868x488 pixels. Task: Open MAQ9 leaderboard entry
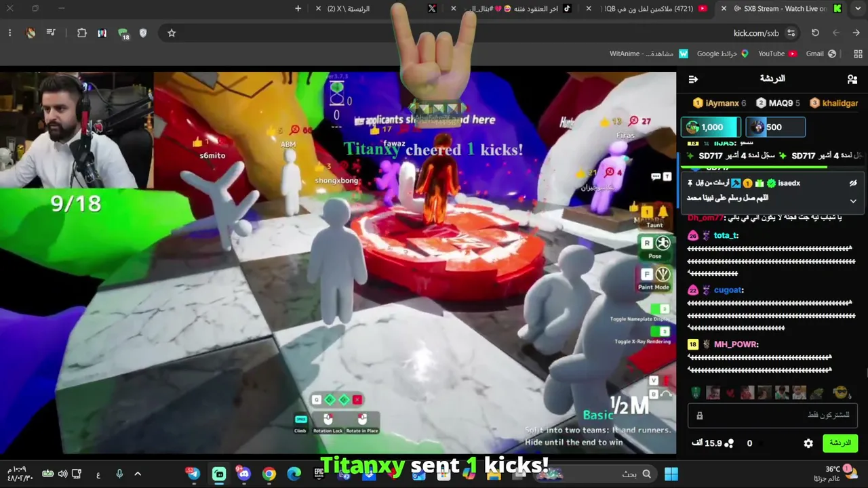click(x=778, y=103)
